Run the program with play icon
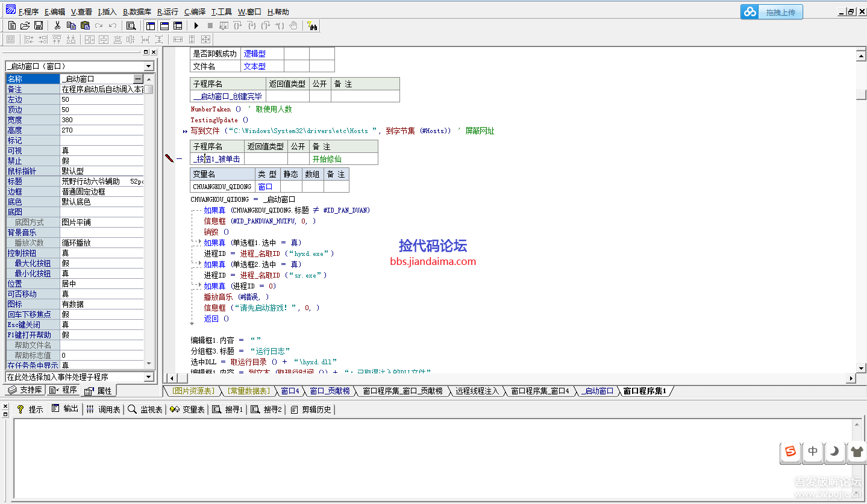867x504 pixels. (196, 25)
